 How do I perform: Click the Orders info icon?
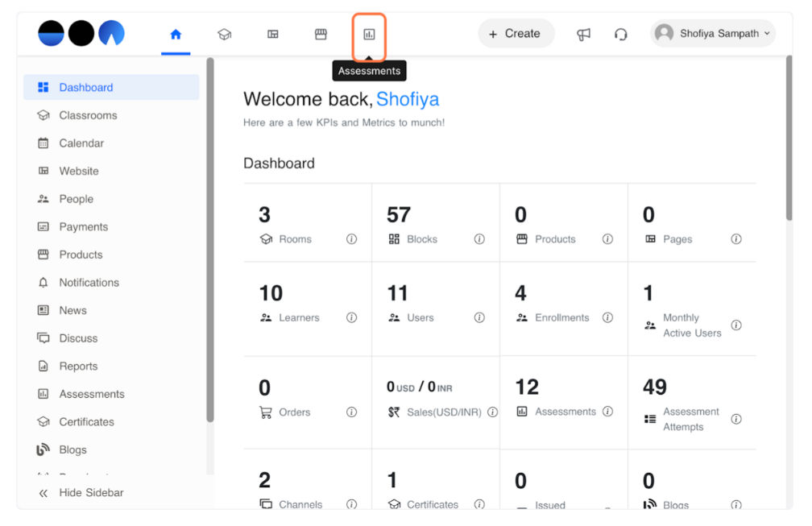tap(351, 412)
